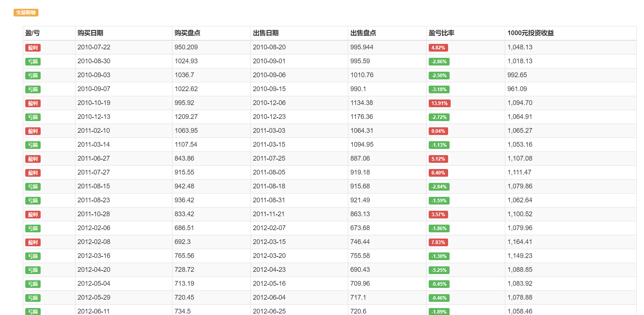Viewport: 644px width, 315px height.
Task: Click the 0.04% ratio badge
Action: point(438,131)
